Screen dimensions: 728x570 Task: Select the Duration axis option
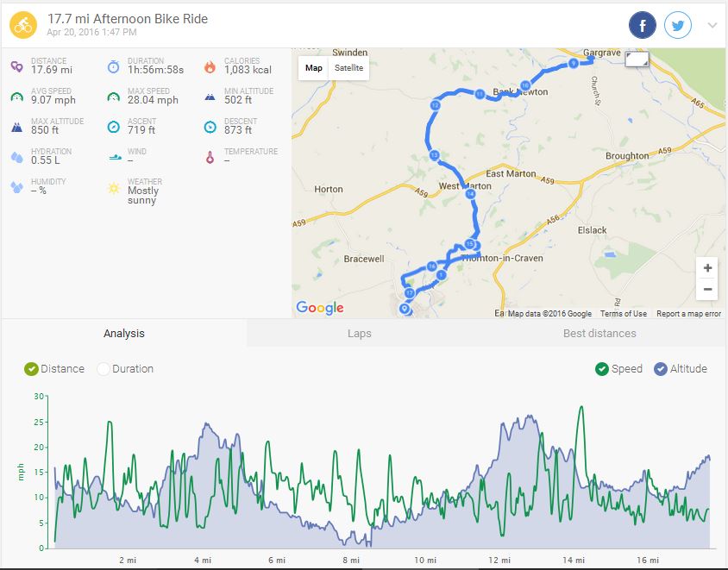tap(104, 369)
